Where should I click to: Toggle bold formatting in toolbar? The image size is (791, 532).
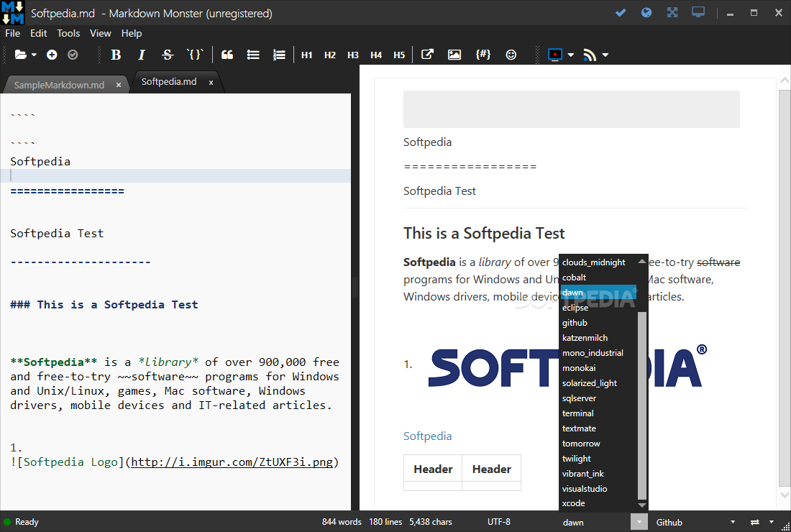[x=116, y=55]
